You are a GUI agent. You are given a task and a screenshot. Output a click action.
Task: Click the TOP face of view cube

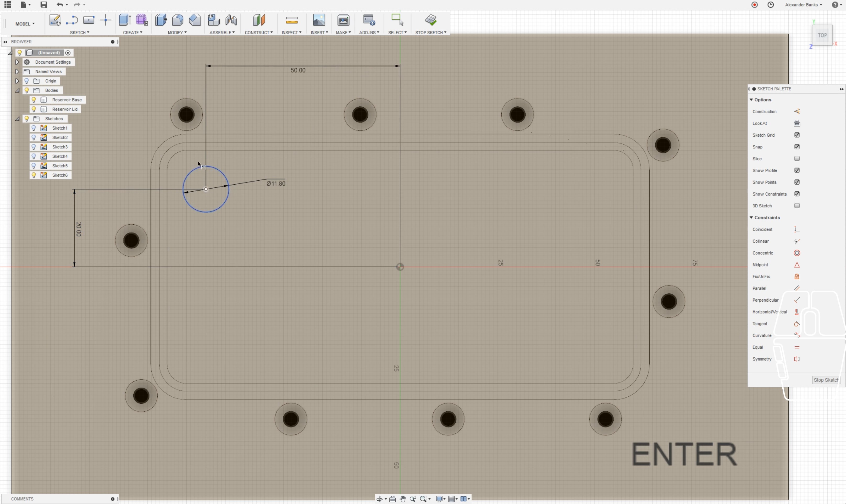click(822, 35)
